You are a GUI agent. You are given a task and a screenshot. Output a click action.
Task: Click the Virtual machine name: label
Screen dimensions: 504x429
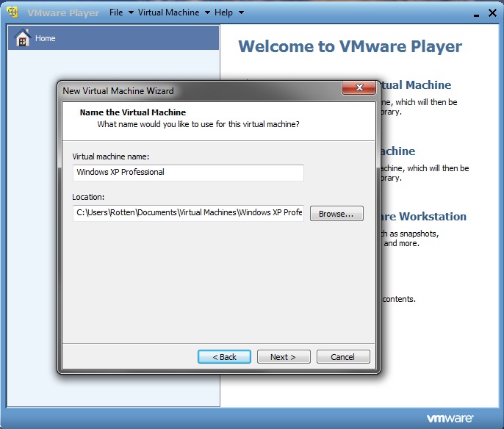click(110, 156)
